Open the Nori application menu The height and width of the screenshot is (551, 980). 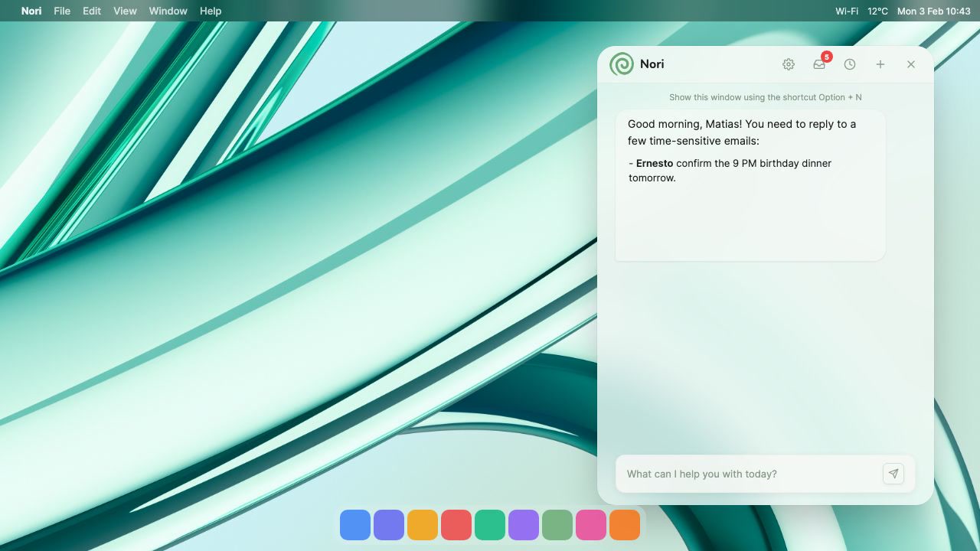coord(31,11)
